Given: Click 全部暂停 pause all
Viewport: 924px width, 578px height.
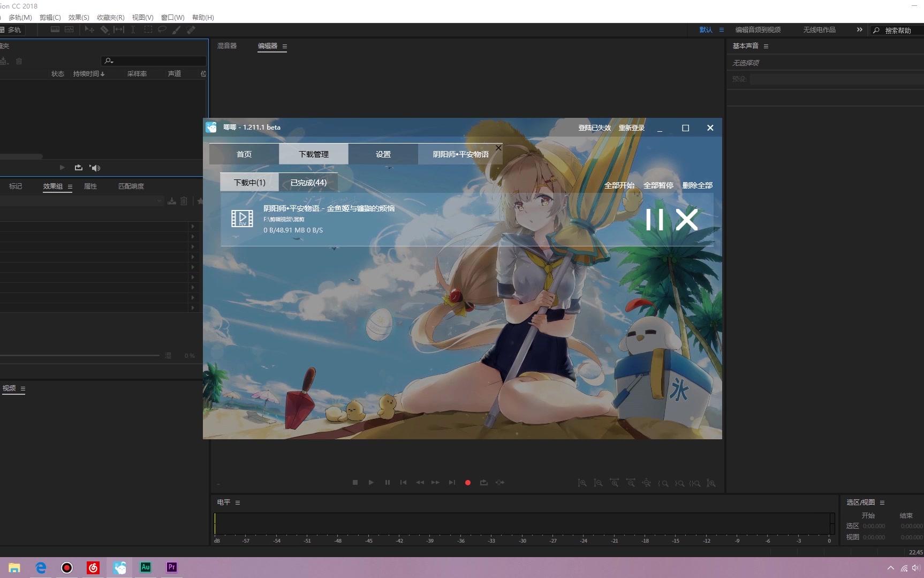Looking at the screenshot, I should point(658,185).
